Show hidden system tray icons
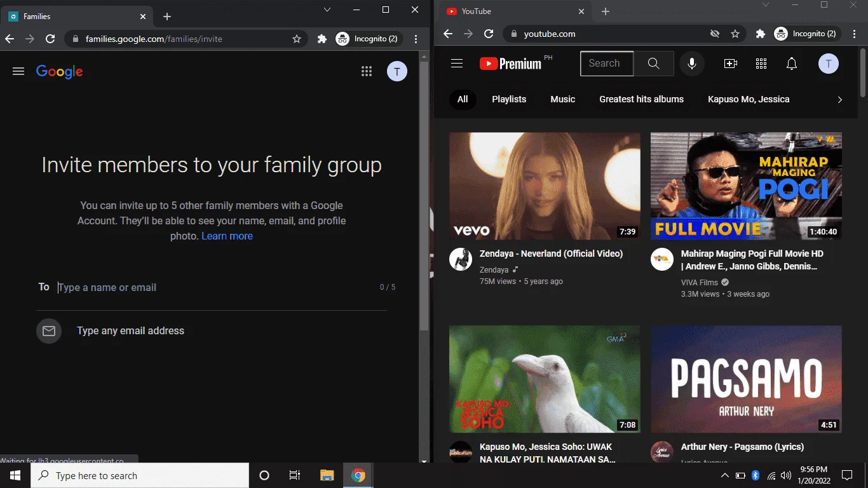The image size is (868, 488). [724, 475]
